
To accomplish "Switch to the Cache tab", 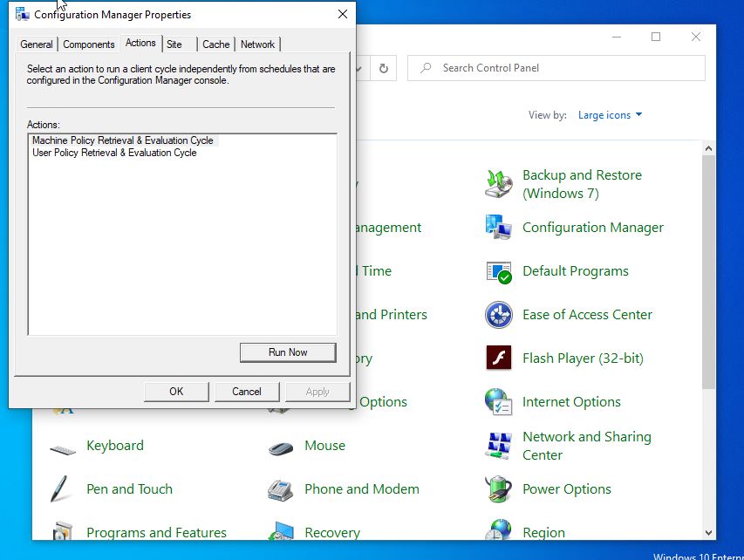I will pyautogui.click(x=215, y=44).
